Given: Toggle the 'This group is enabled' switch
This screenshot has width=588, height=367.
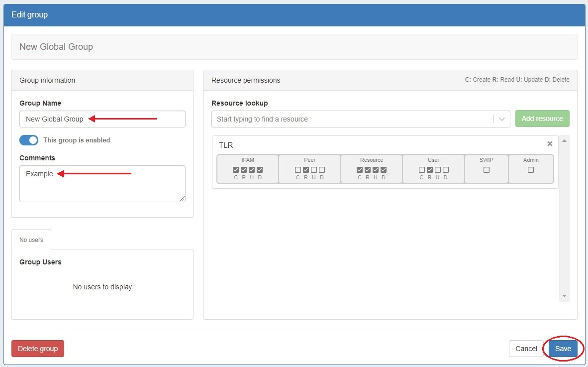Looking at the screenshot, I should click(x=29, y=140).
